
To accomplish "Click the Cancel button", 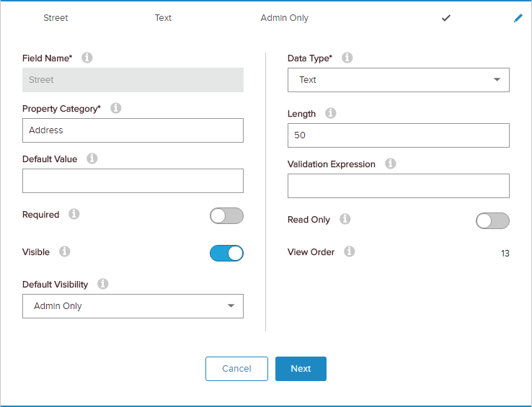I will tap(236, 369).
